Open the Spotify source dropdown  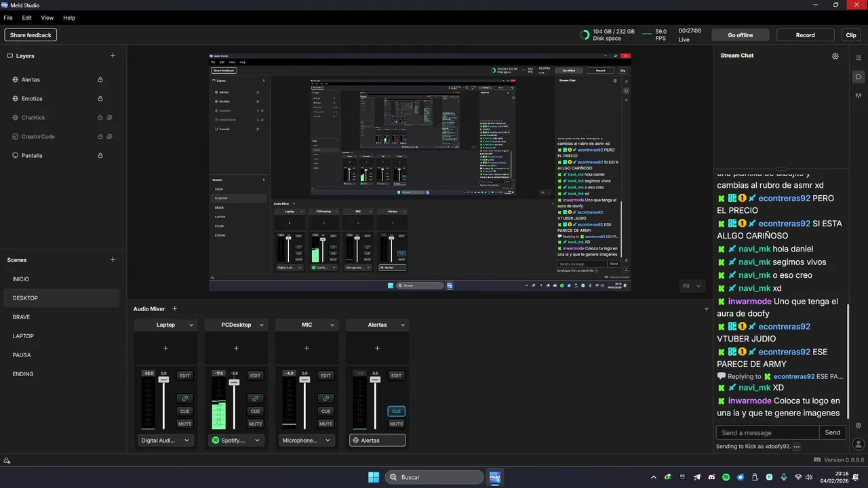tap(236, 440)
